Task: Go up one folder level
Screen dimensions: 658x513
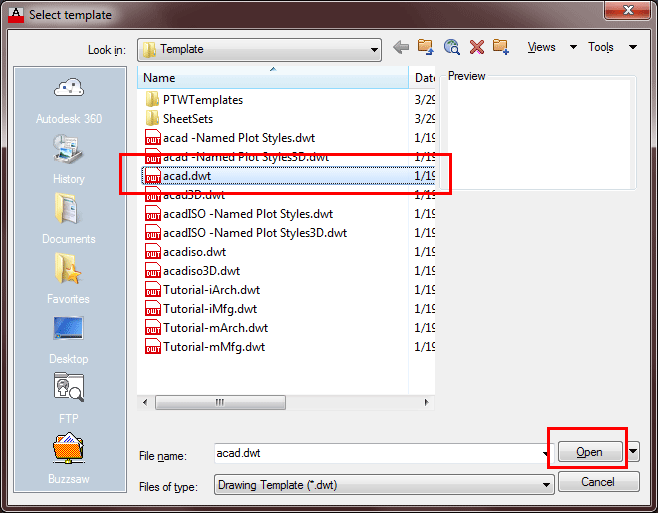Action: (x=426, y=47)
